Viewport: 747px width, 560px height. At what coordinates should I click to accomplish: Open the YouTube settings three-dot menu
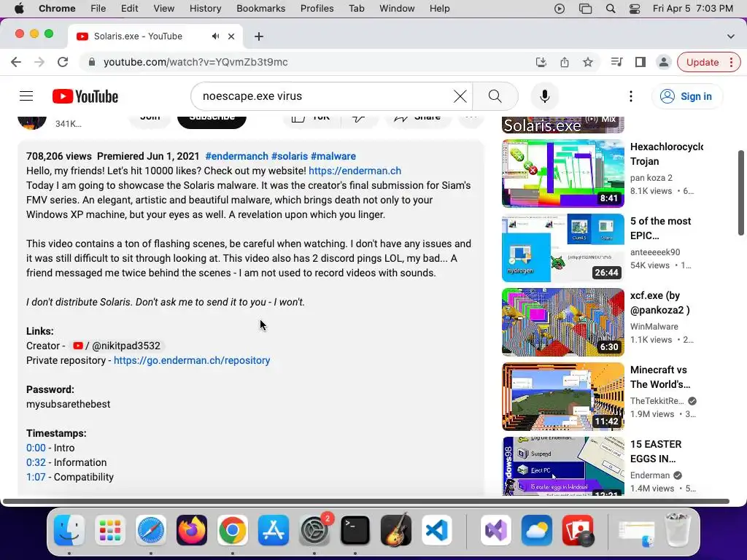(631, 96)
